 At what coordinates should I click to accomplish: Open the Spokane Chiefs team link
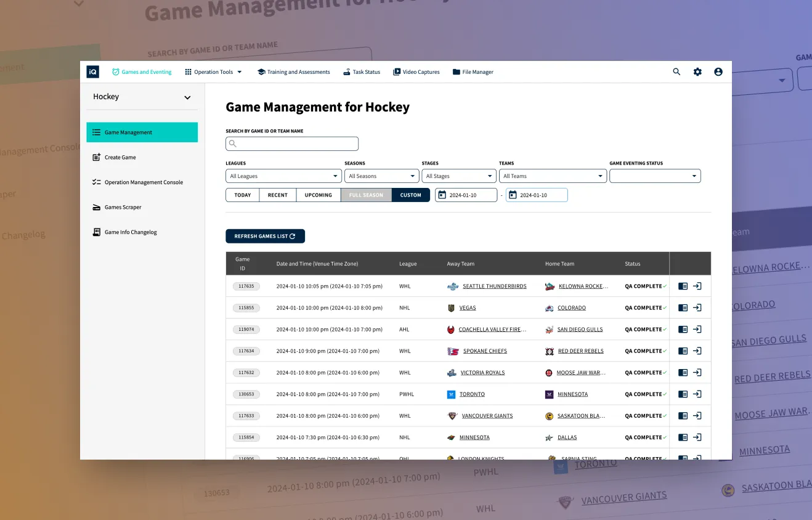[x=485, y=351]
